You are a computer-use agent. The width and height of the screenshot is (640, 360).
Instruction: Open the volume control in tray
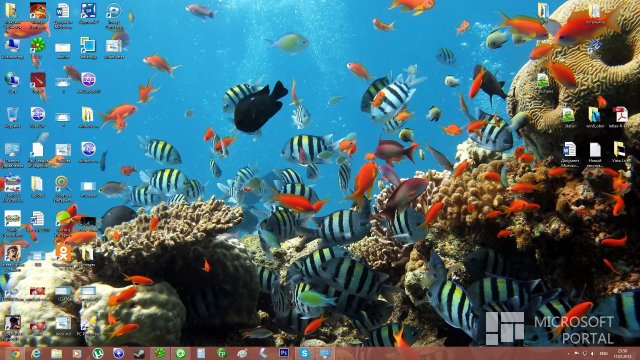click(593, 353)
